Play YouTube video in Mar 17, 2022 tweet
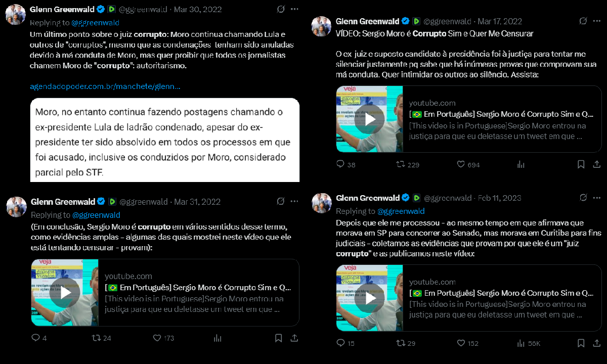The image size is (607, 364). tap(370, 119)
